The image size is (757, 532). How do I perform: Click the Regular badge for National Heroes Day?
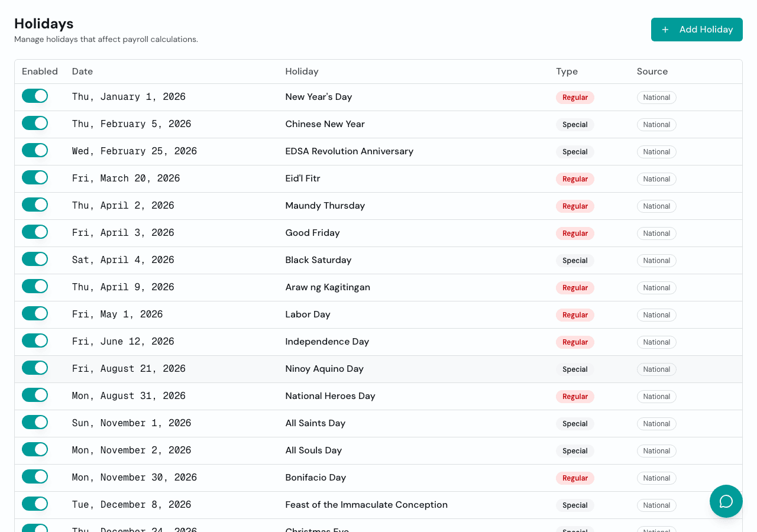(575, 397)
